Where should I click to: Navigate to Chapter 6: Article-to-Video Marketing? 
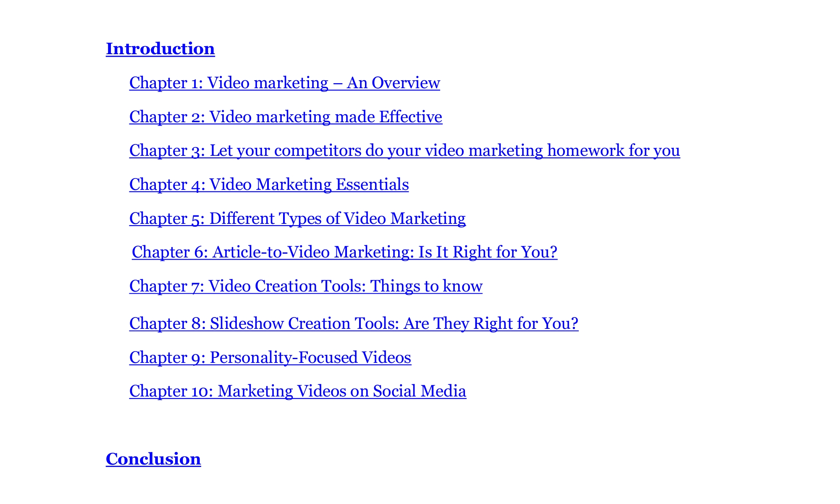click(x=344, y=252)
